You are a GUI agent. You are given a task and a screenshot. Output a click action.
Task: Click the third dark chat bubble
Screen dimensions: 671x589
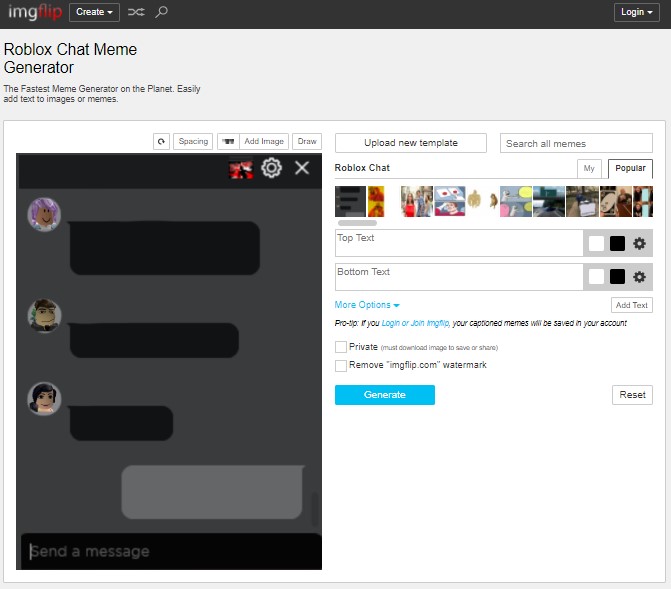click(x=121, y=423)
